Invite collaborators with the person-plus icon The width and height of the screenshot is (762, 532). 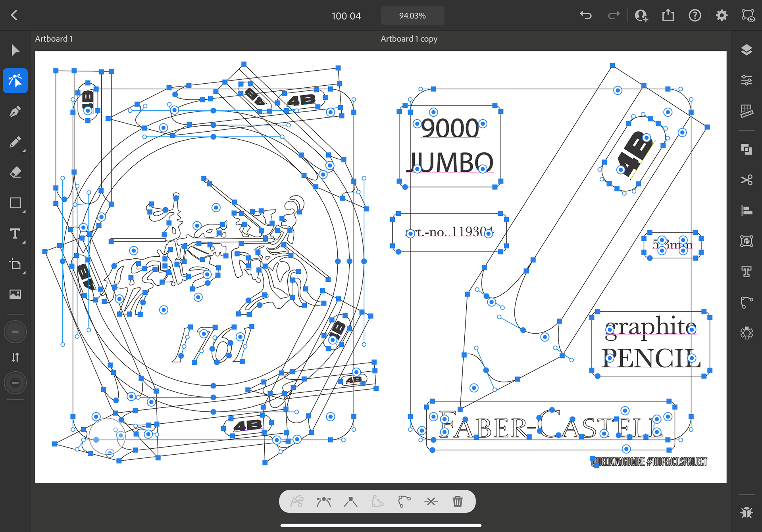click(641, 15)
